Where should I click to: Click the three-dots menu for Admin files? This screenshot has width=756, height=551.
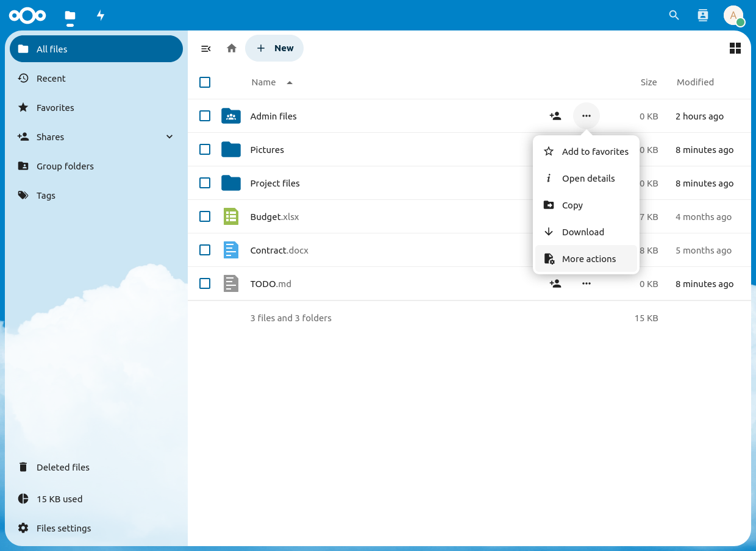click(x=587, y=116)
